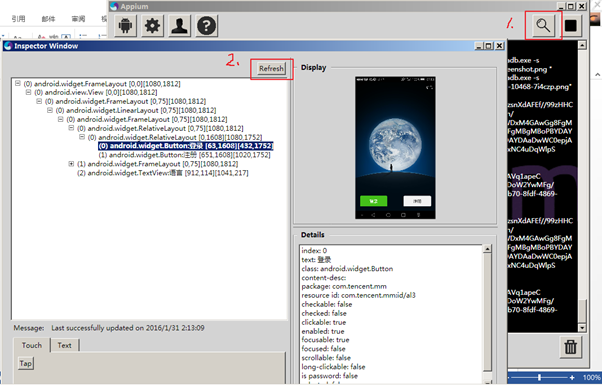The width and height of the screenshot is (602, 385).
Task: Click the Details panel scrollbar down arrow
Action: click(x=487, y=382)
